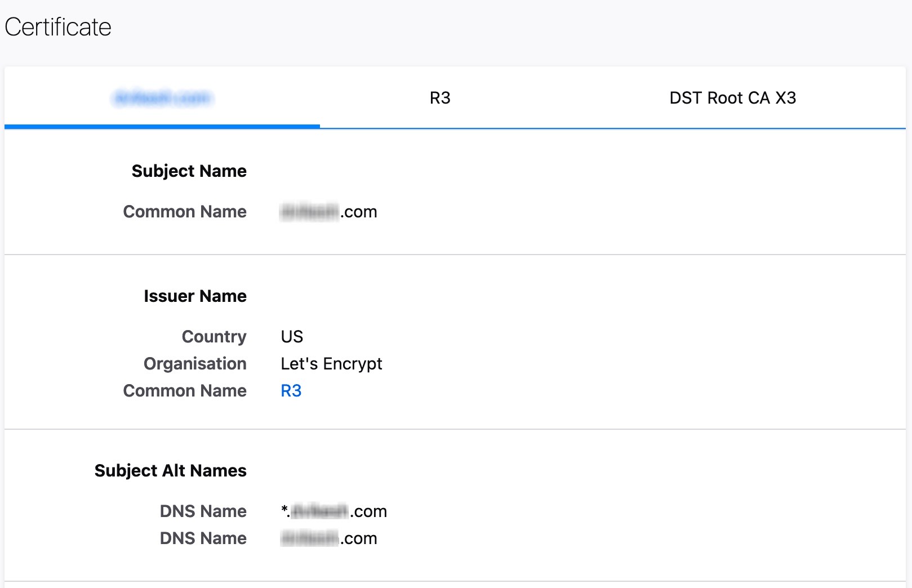Select the last DNS Name .com value
This screenshot has width=912, height=588.
pyautogui.click(x=329, y=538)
